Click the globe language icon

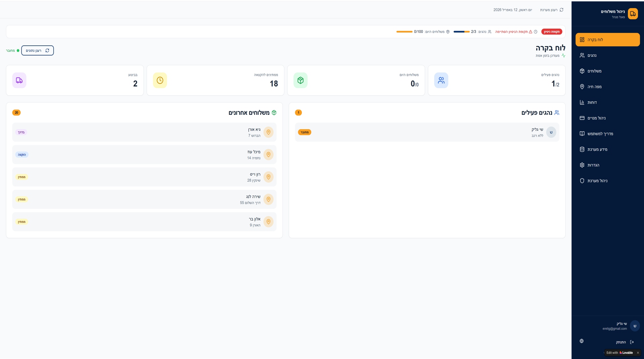coord(582,341)
